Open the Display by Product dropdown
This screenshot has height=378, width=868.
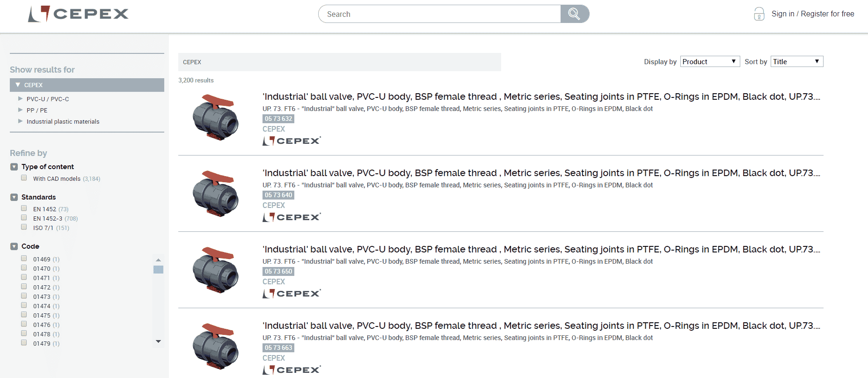click(710, 61)
